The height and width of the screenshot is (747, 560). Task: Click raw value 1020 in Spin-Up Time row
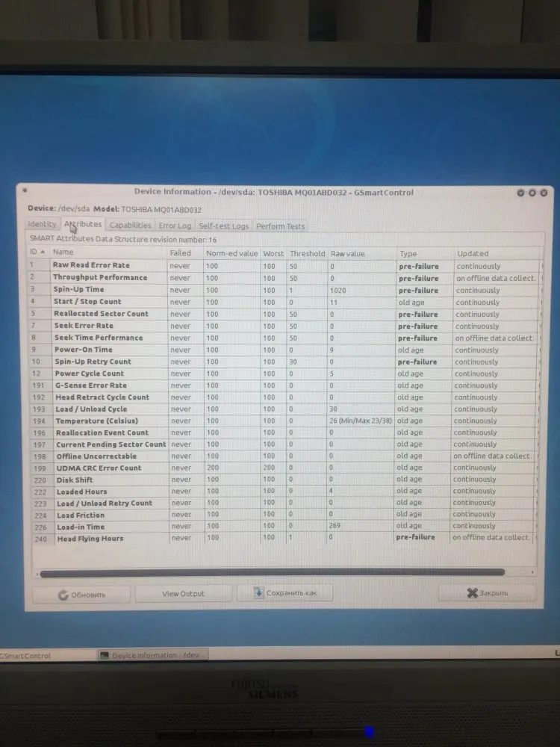click(x=337, y=290)
